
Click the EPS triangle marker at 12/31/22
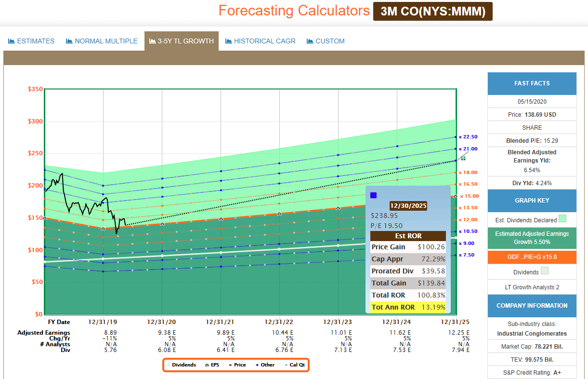click(x=279, y=214)
